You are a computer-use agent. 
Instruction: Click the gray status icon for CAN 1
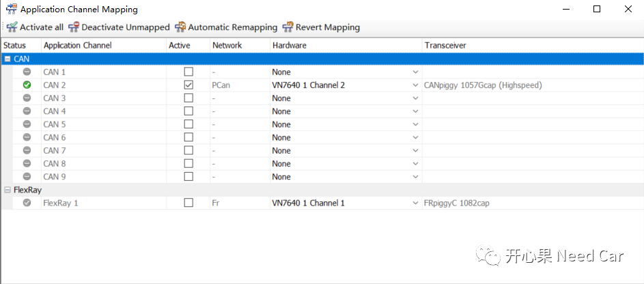click(x=27, y=72)
